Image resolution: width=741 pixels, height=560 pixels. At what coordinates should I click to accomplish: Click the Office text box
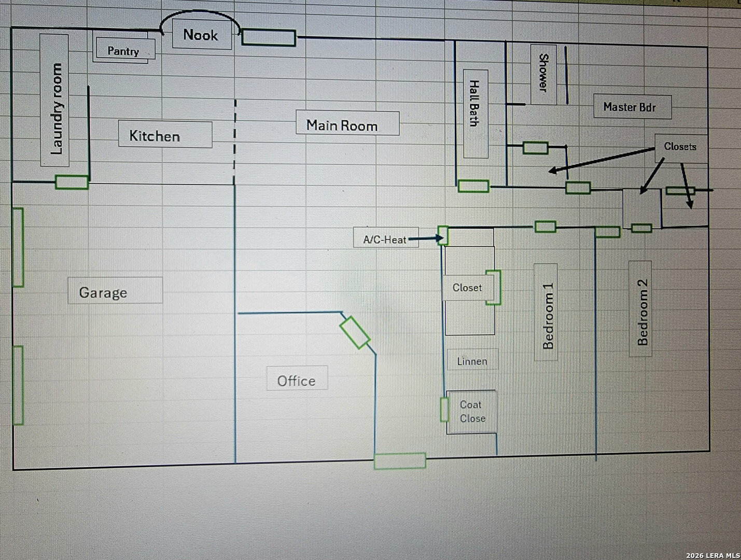(x=297, y=379)
